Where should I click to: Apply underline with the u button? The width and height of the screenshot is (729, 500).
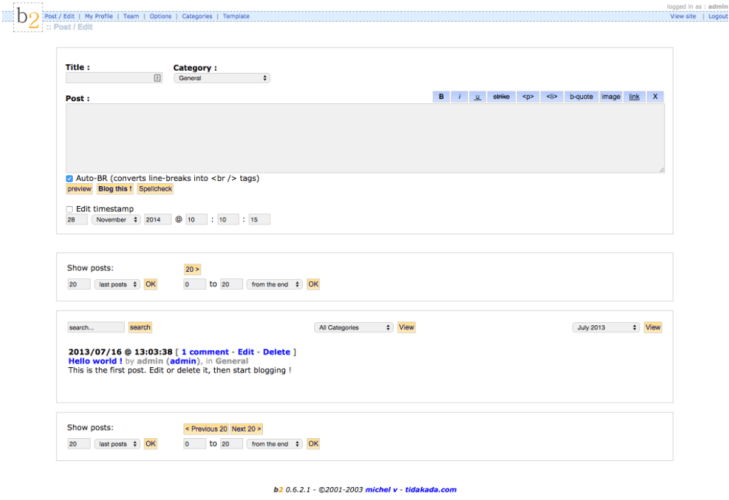[478, 97]
